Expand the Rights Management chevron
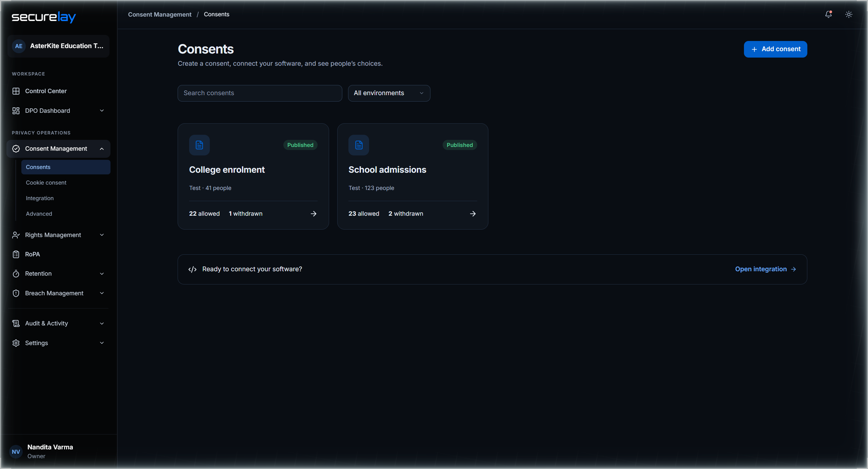Image resolution: width=868 pixels, height=469 pixels. point(102,235)
